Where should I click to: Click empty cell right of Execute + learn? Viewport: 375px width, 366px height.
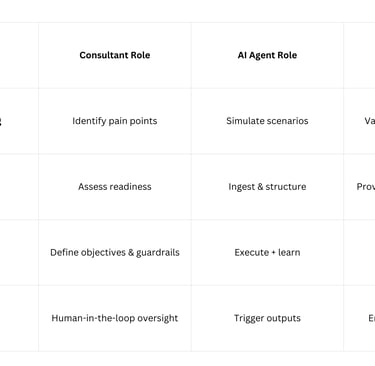tap(359, 252)
